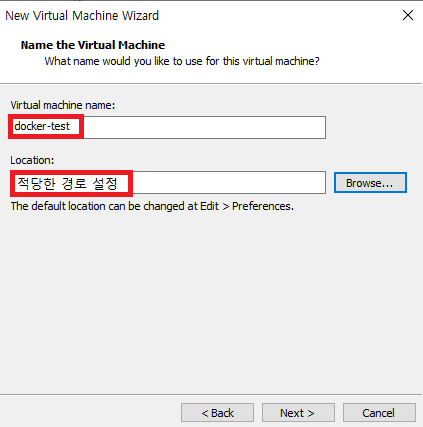This screenshot has height=427, width=423.
Task: Click the 'Virtual machine name:' label
Action: point(63,105)
